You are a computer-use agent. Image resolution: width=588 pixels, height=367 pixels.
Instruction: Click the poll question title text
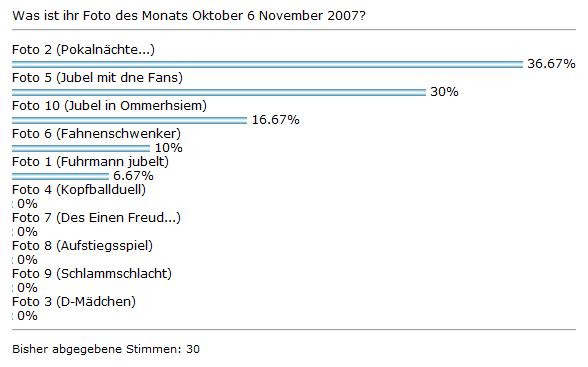[x=189, y=16]
